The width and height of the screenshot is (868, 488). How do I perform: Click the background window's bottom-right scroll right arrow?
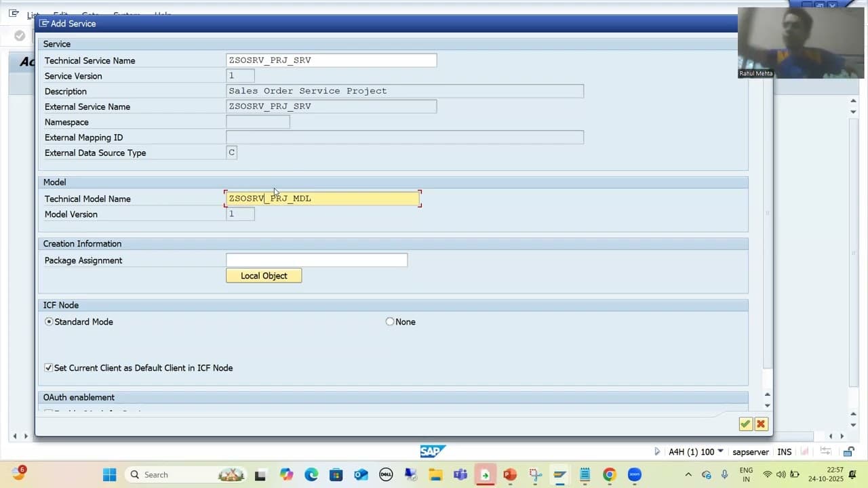(x=842, y=436)
